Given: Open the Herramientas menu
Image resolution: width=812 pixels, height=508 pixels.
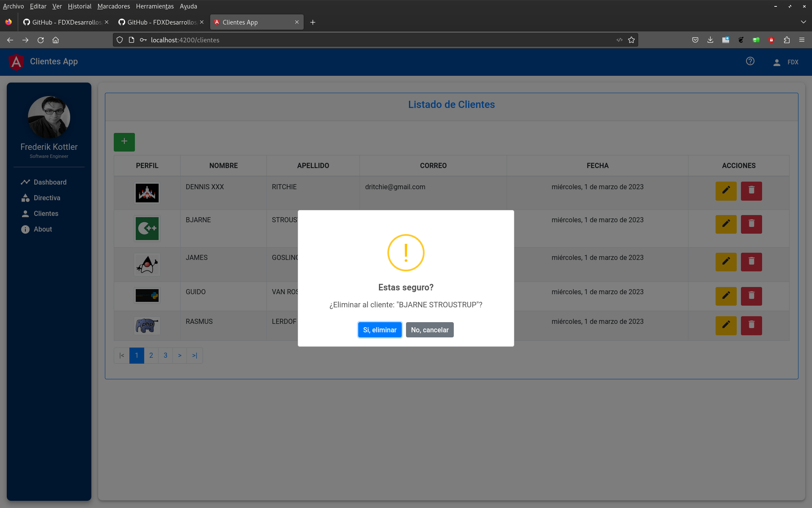Looking at the screenshot, I should point(155,6).
